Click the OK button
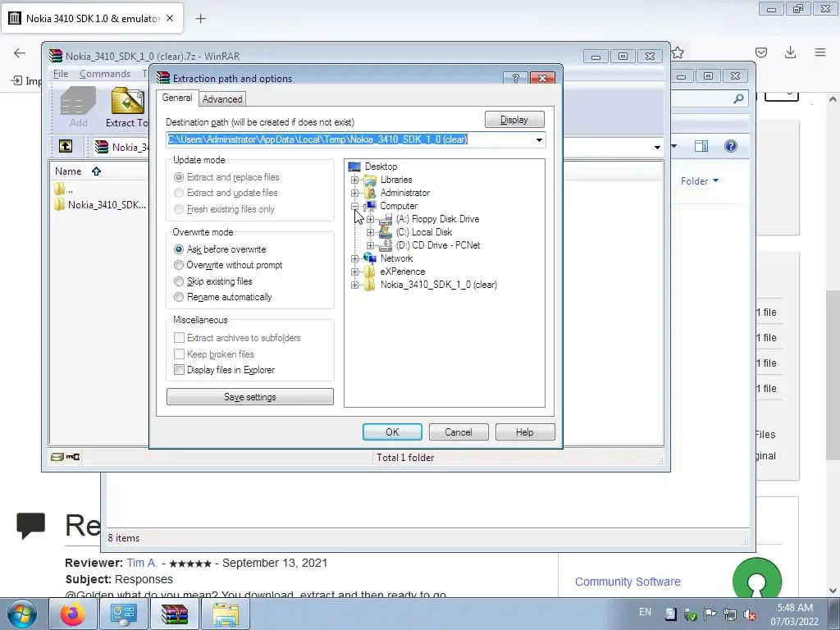The image size is (840, 630). click(x=392, y=432)
